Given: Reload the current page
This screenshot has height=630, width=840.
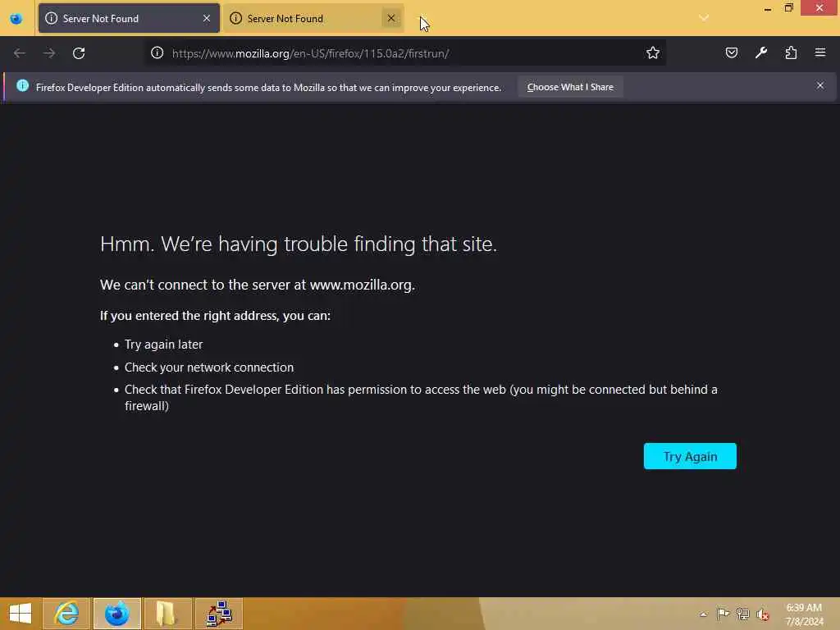Looking at the screenshot, I should coord(79,53).
